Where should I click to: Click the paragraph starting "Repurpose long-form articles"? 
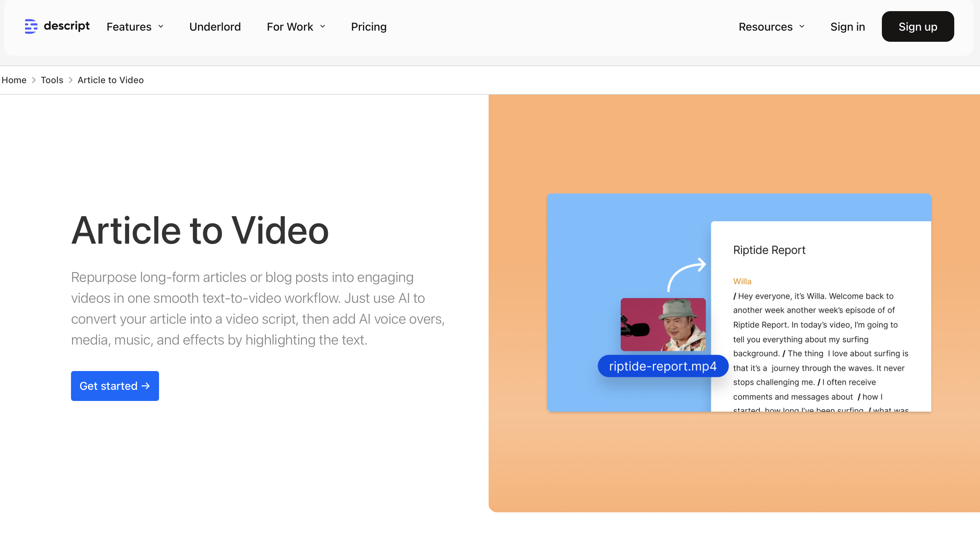pos(258,308)
